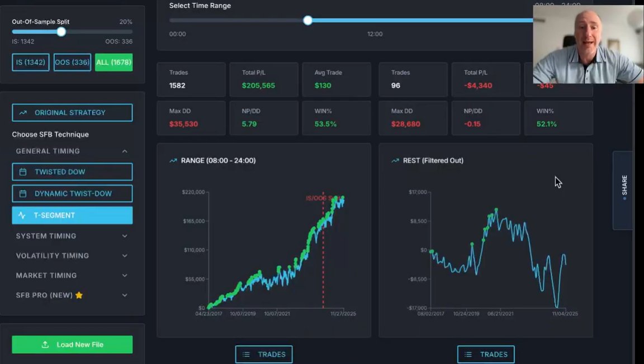
Task: Click the 'IS: 1342' label
Action: 23,41
